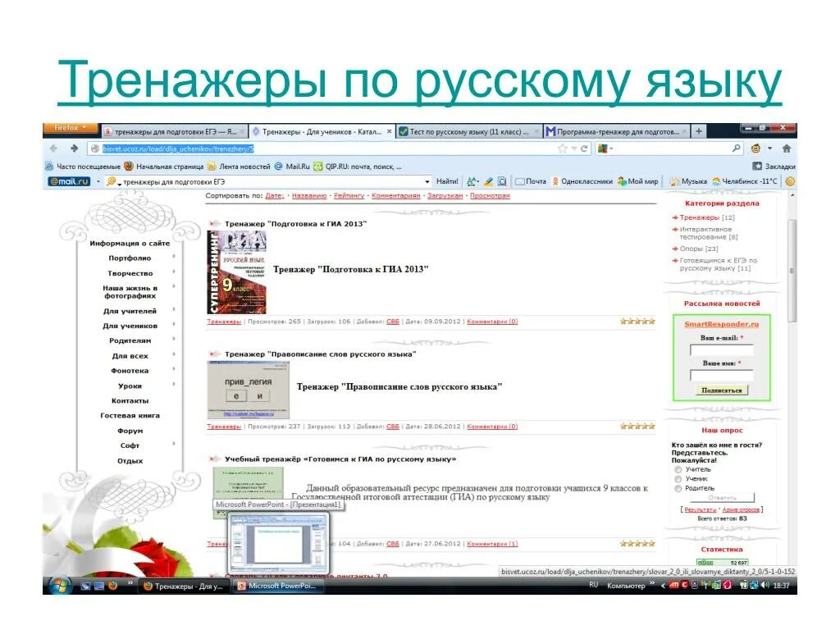The image size is (840, 630).
Task: Select the 'Родитель' poll radio button
Action: point(678,489)
